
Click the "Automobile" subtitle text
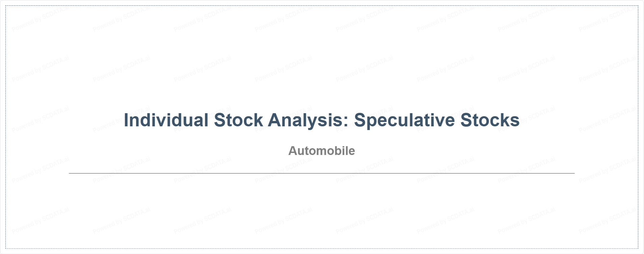pyautogui.click(x=321, y=151)
